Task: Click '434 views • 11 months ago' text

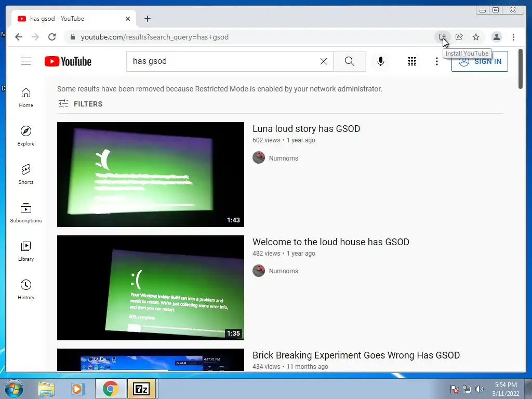Action: tap(290, 367)
